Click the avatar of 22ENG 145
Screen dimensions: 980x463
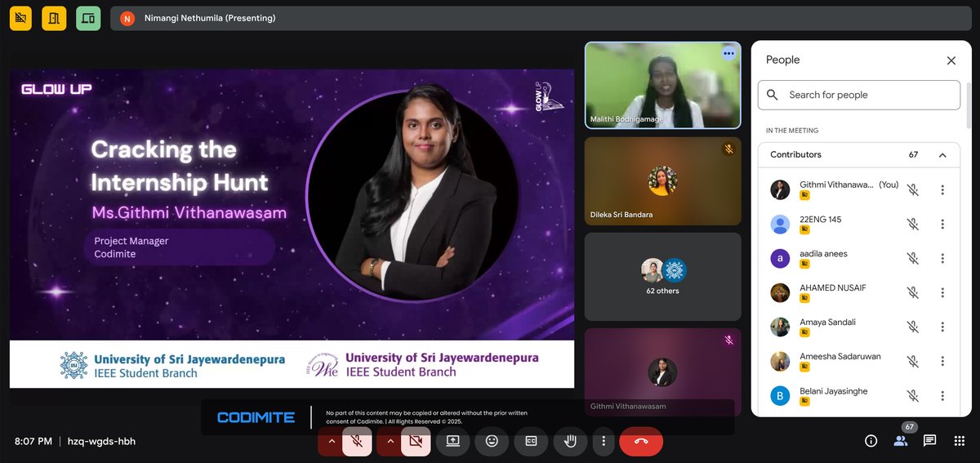point(780,225)
